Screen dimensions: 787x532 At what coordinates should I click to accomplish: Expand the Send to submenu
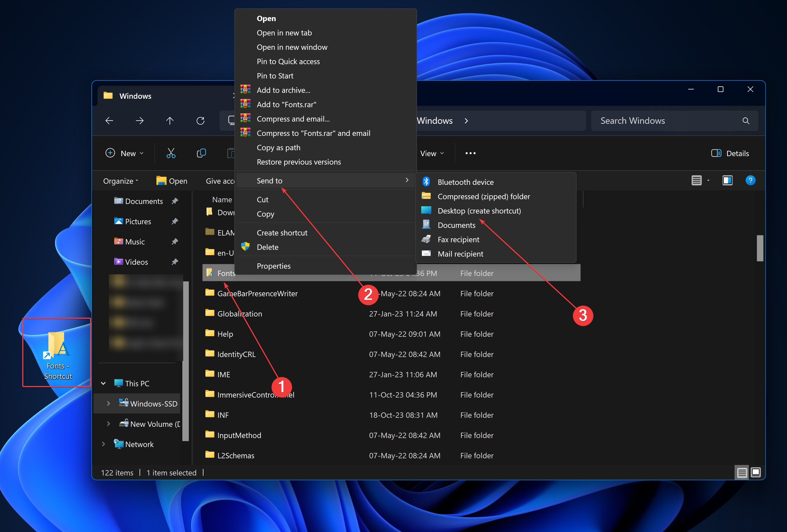tap(326, 181)
